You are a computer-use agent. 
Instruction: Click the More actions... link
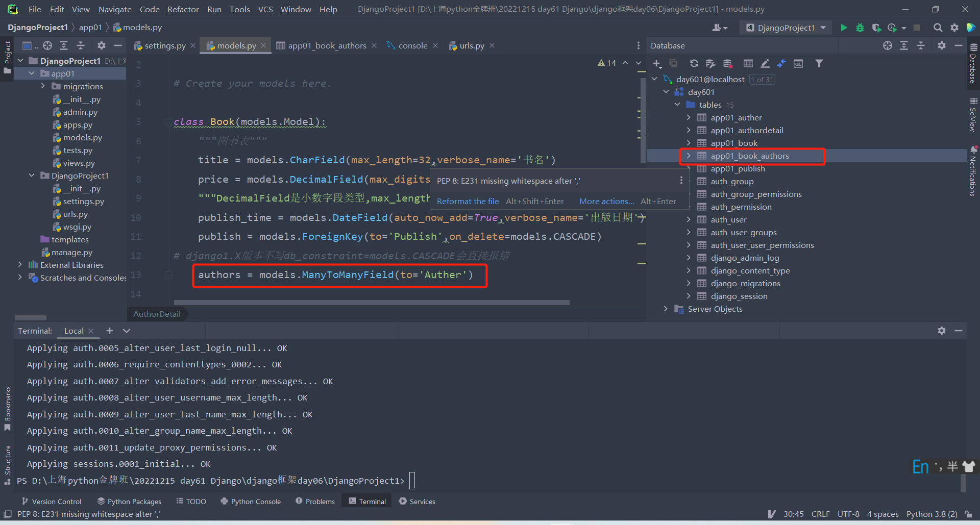(x=606, y=201)
